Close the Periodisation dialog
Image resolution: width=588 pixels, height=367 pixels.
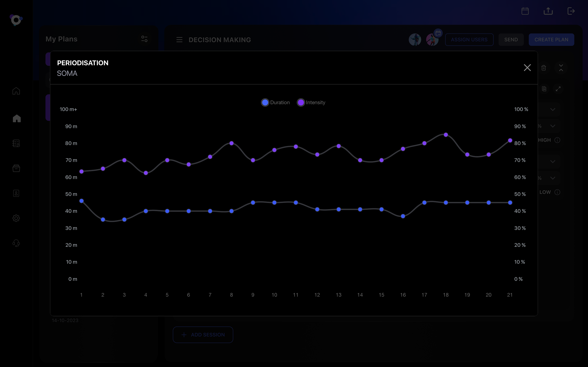tap(527, 68)
